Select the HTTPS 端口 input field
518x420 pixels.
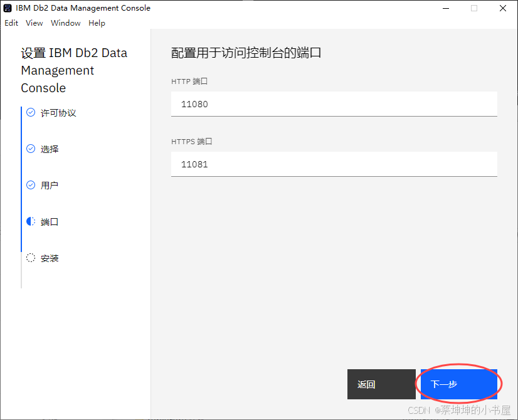point(334,164)
